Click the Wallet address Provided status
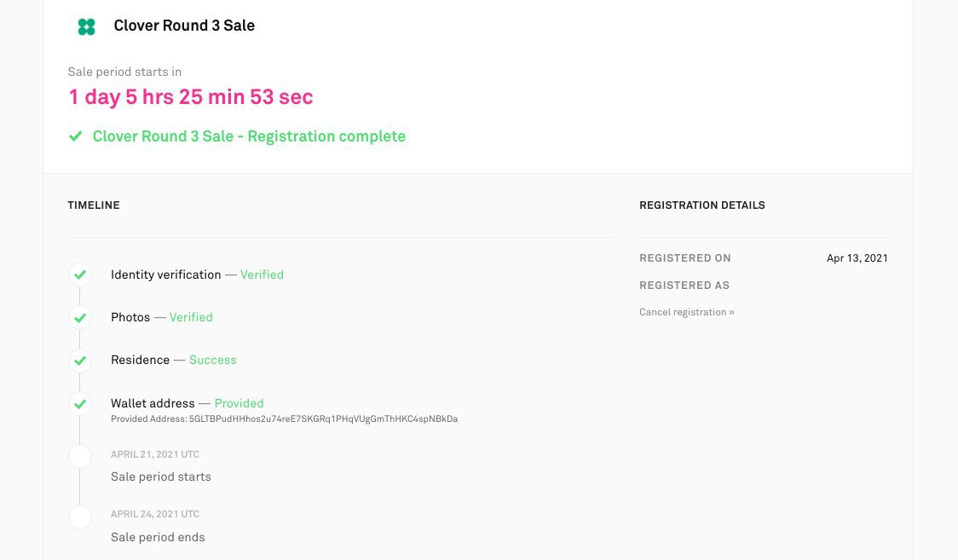Screen dimensions: 958x560 (239, 403)
